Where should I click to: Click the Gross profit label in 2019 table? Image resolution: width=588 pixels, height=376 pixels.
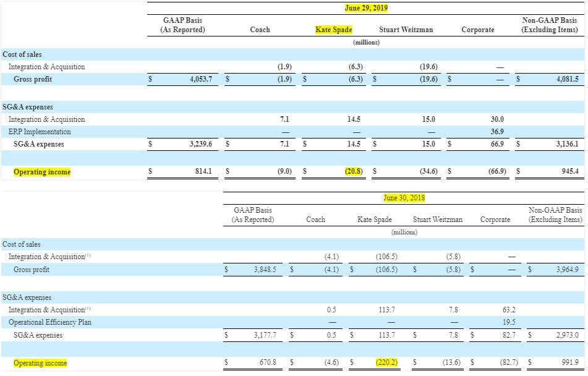(x=33, y=79)
